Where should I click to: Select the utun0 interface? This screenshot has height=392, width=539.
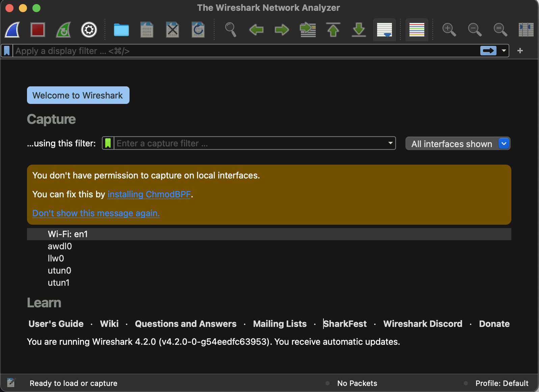(x=269, y=271)
